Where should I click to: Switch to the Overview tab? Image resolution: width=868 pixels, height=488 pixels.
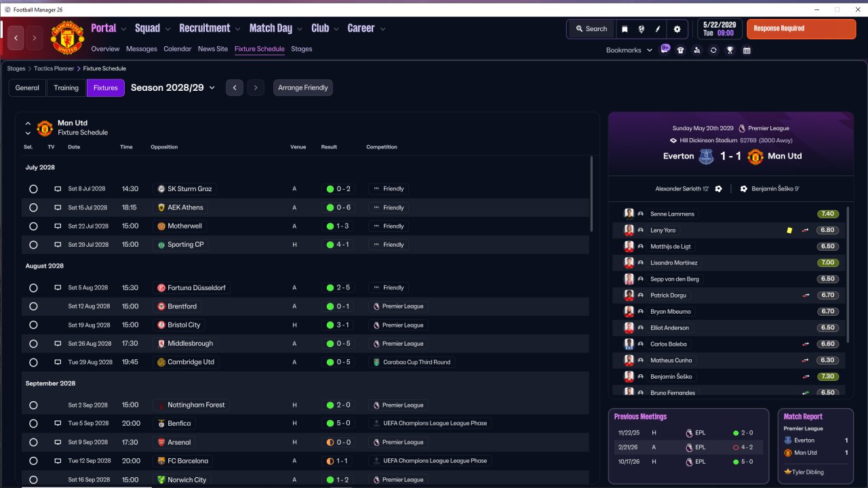tap(105, 49)
